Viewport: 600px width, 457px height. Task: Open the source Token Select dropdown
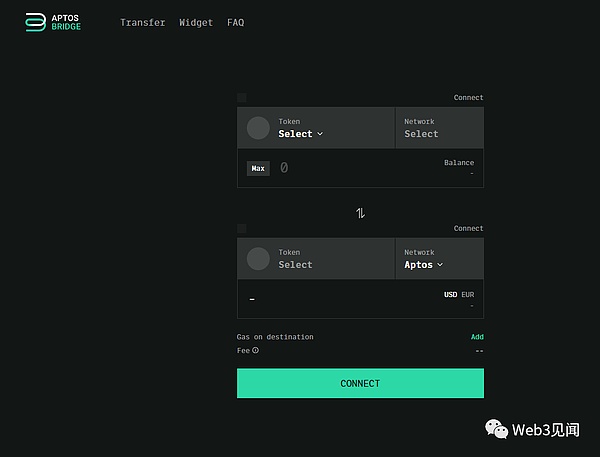coord(300,134)
